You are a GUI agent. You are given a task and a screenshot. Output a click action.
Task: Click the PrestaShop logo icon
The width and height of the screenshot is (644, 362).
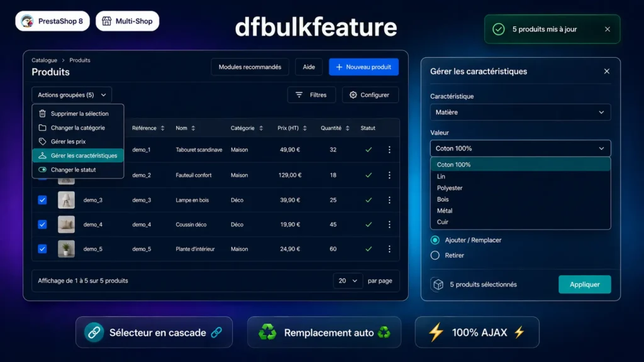tap(28, 21)
